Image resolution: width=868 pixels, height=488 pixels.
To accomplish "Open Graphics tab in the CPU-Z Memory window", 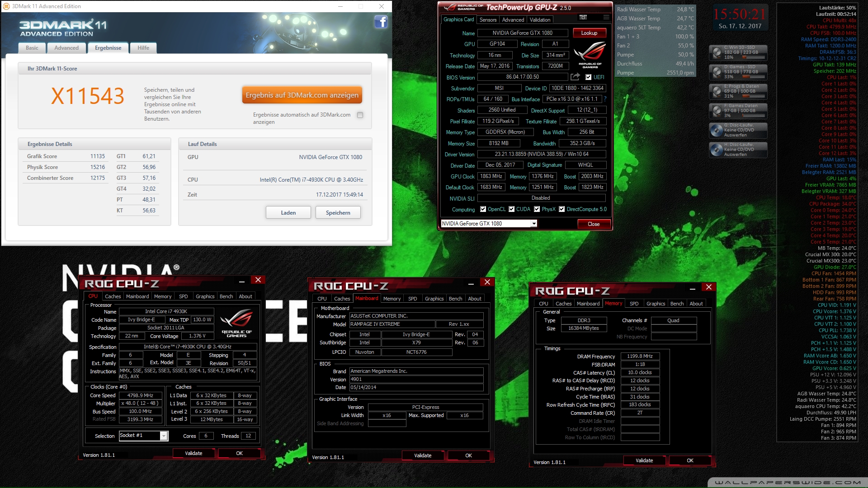I will (656, 304).
